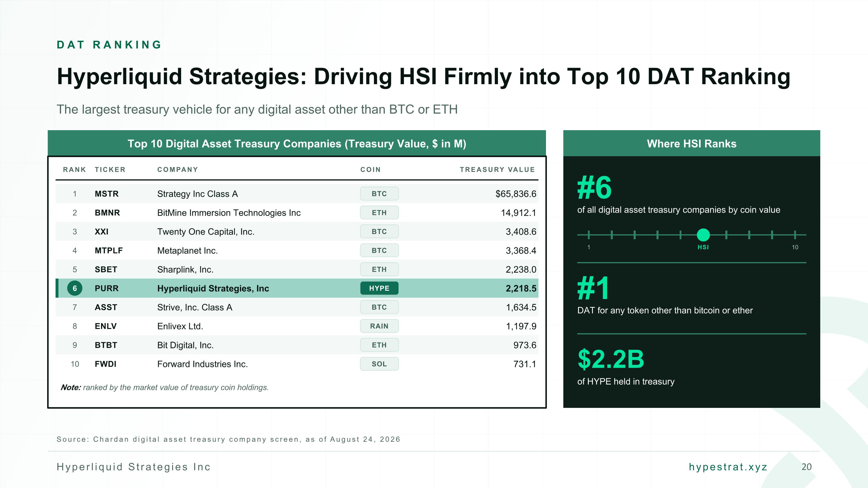The image size is (868, 488).
Task: Click the HSI marker dot on the rank scale
Action: coord(703,235)
